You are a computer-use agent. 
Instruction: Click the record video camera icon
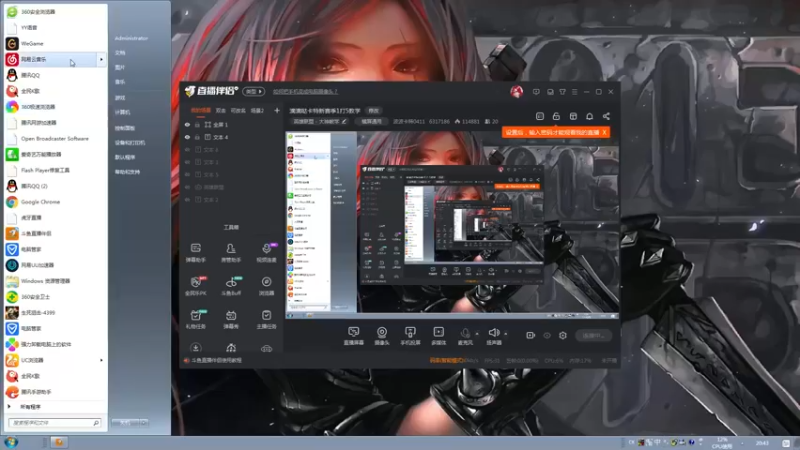pos(531,335)
